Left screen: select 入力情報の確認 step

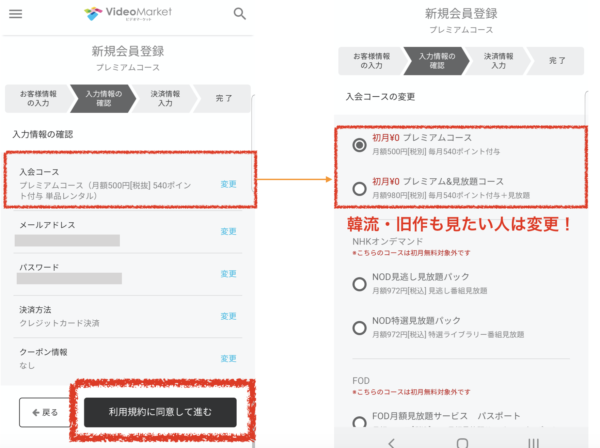103,99
